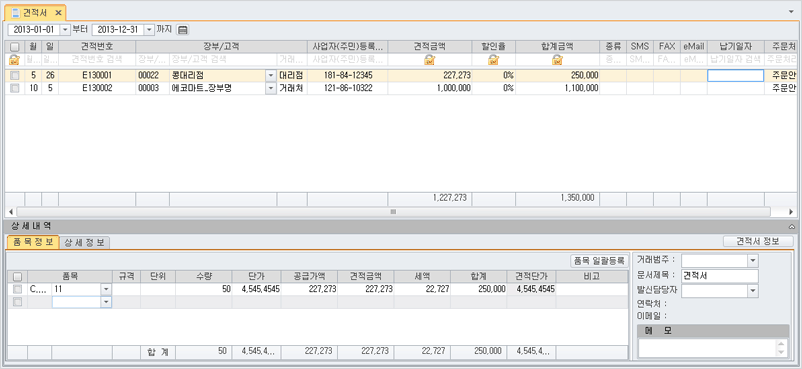Click the 견적서 정보 button
Viewport: 802px width, 369px height.
758,241
